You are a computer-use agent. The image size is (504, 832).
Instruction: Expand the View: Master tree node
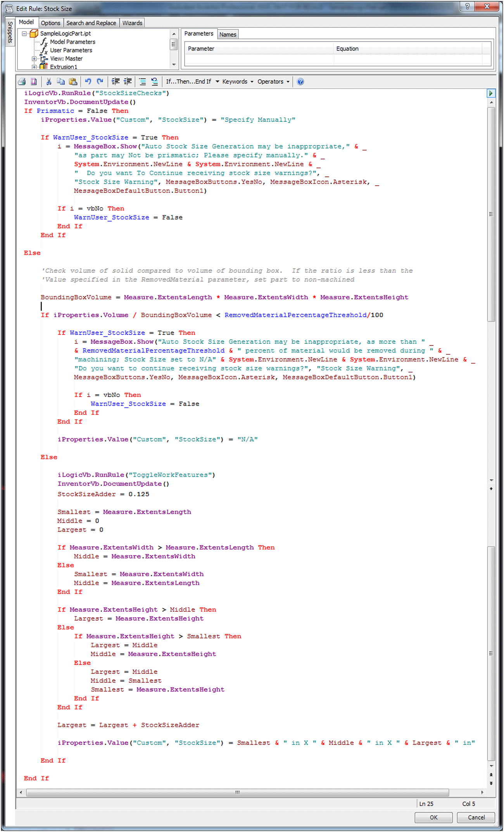point(34,59)
